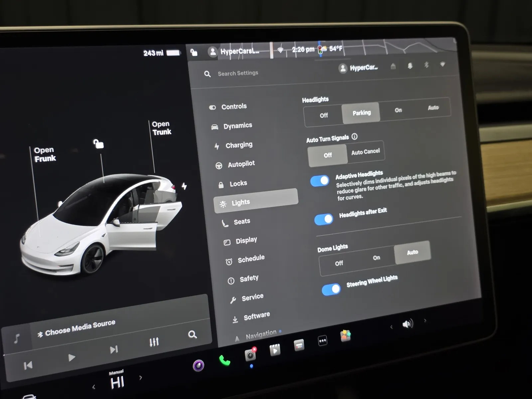The image size is (532, 399).
Task: Tap the unlock padlock above the car
Action: tap(98, 144)
